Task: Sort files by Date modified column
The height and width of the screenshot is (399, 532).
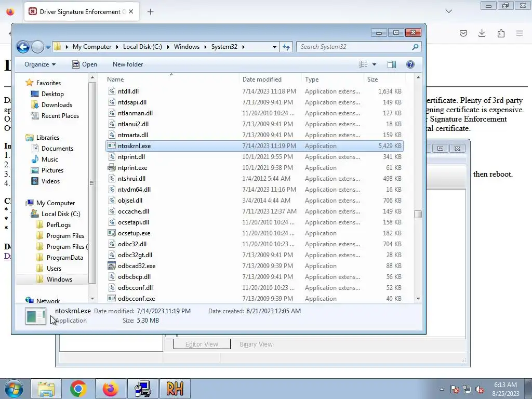Action: click(262, 79)
